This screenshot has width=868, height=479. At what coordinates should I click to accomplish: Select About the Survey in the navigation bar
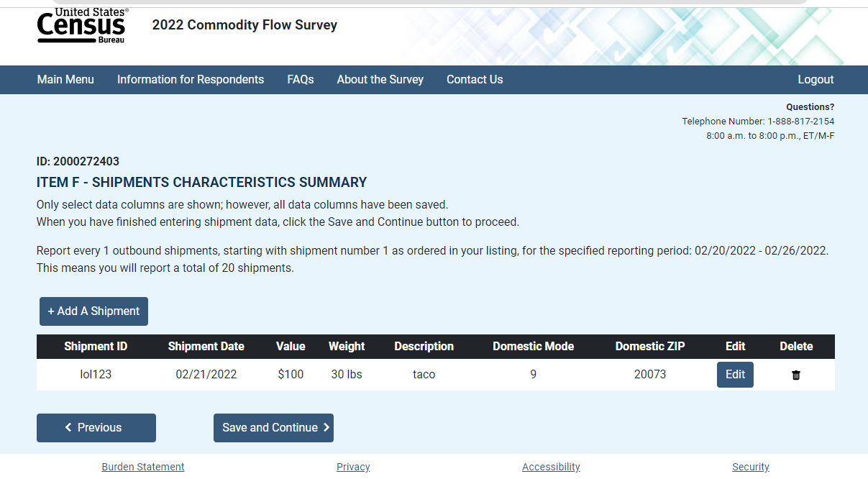[x=380, y=79]
